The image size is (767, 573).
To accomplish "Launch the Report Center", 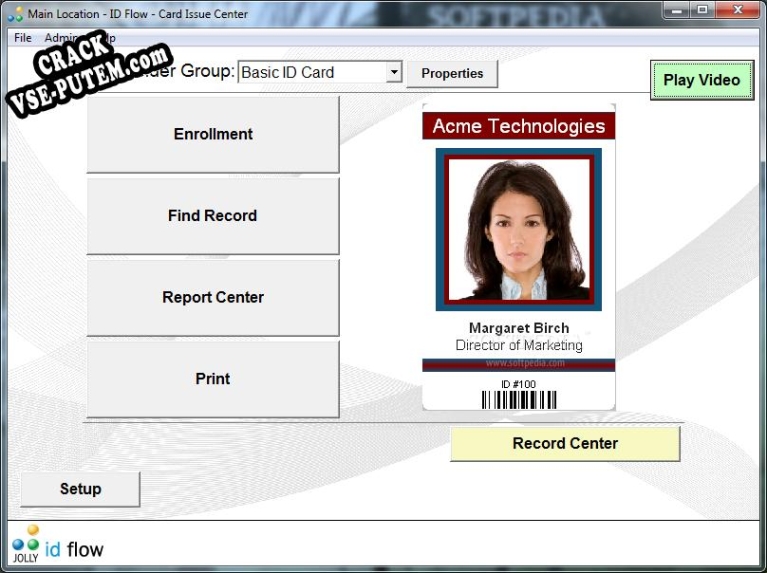I will [x=213, y=298].
